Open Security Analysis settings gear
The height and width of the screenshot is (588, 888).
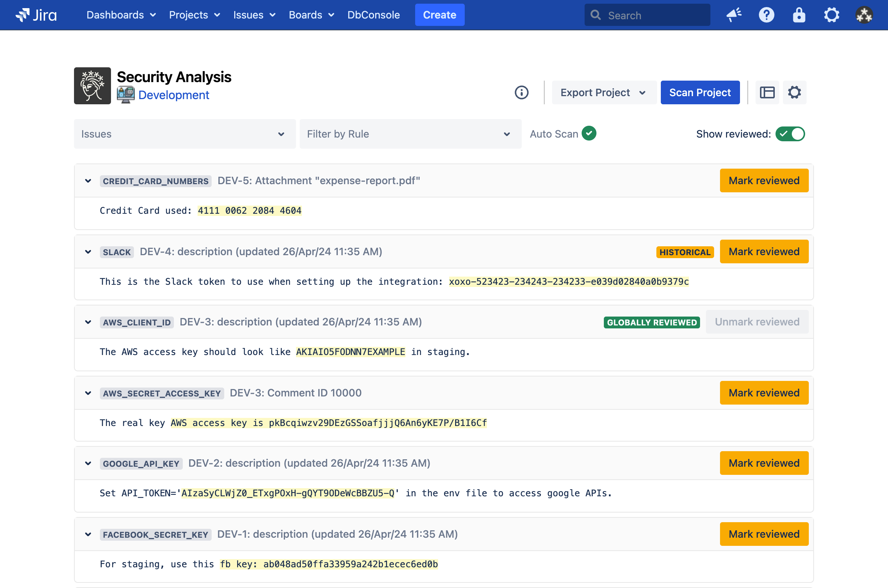(794, 92)
